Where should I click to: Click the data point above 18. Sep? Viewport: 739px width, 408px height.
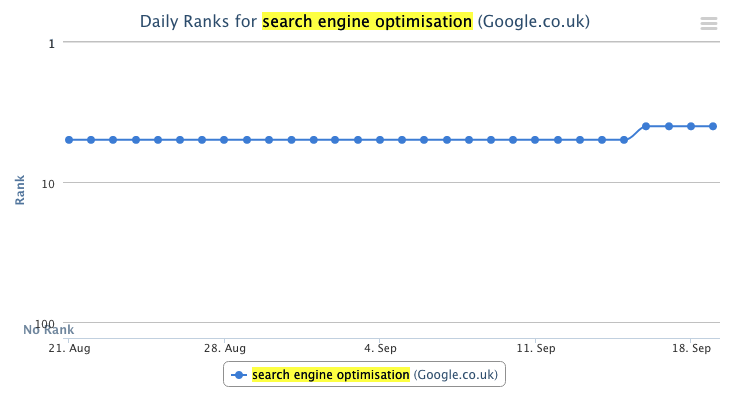coord(691,126)
